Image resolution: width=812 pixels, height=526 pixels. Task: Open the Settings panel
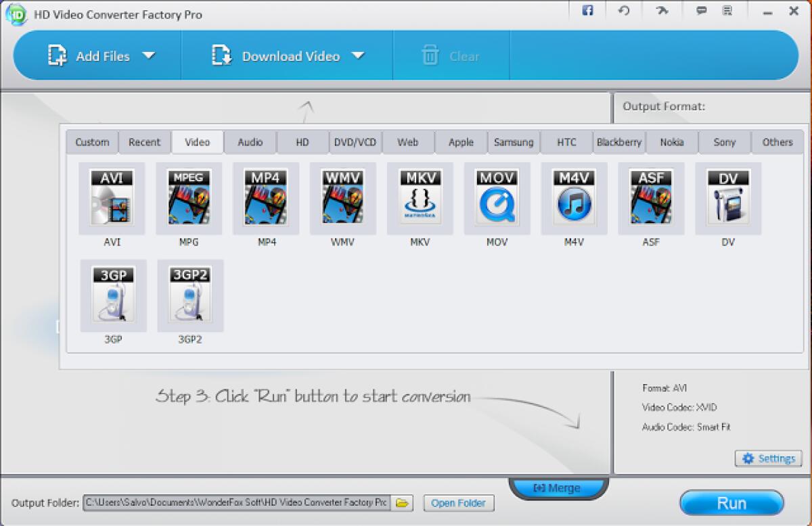tap(768, 458)
